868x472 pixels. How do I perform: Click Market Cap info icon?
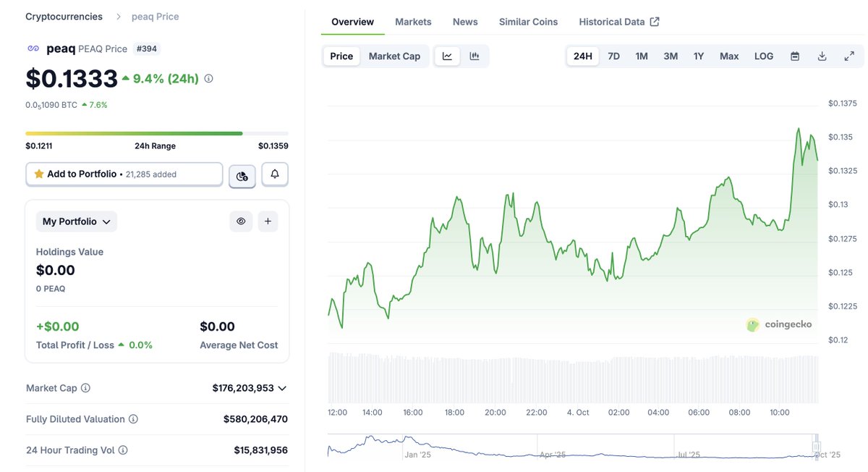coord(85,388)
